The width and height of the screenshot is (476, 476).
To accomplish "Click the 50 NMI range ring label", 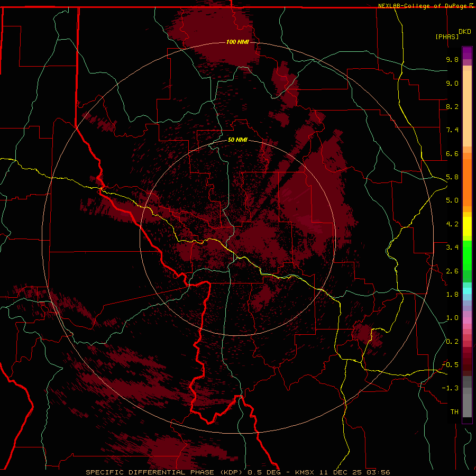I will coord(237,140).
